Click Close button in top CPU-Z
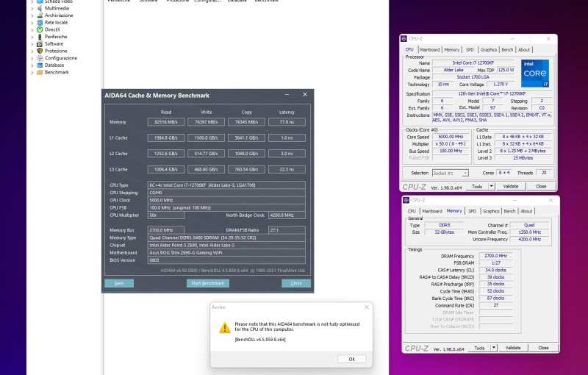 coord(541,186)
